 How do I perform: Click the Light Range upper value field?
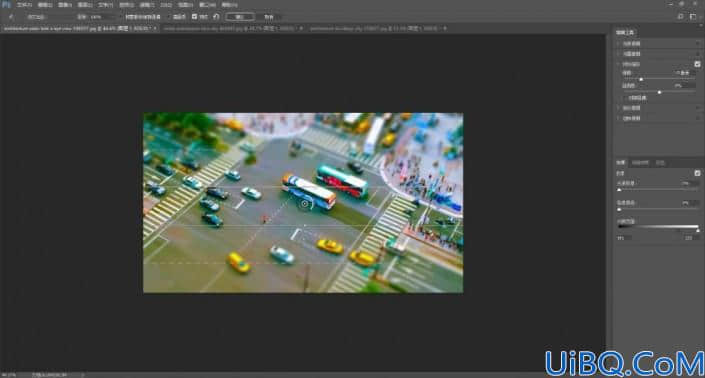(692, 238)
